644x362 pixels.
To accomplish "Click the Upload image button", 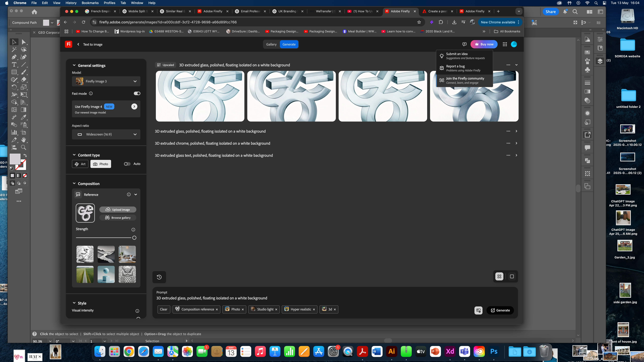I will (118, 210).
